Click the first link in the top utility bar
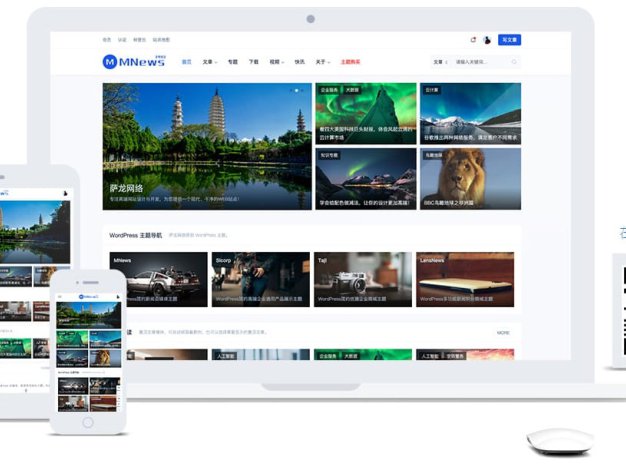This screenshot has height=470, width=626. [x=107, y=40]
